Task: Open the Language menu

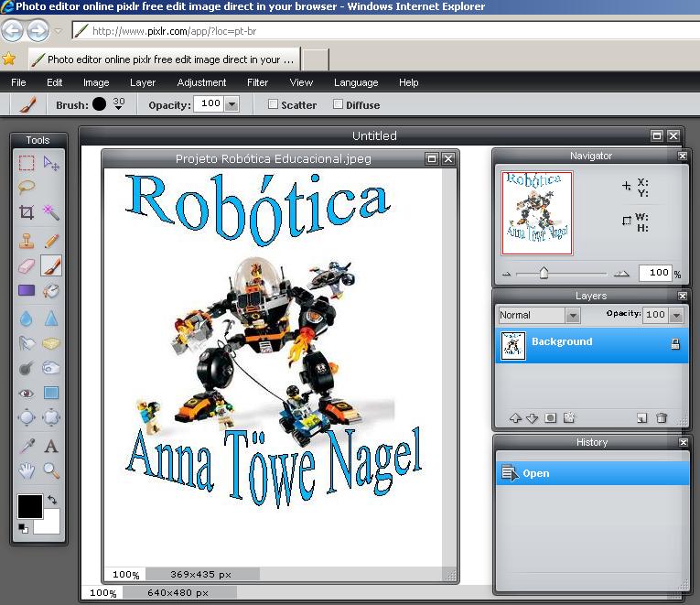Action: click(x=356, y=82)
